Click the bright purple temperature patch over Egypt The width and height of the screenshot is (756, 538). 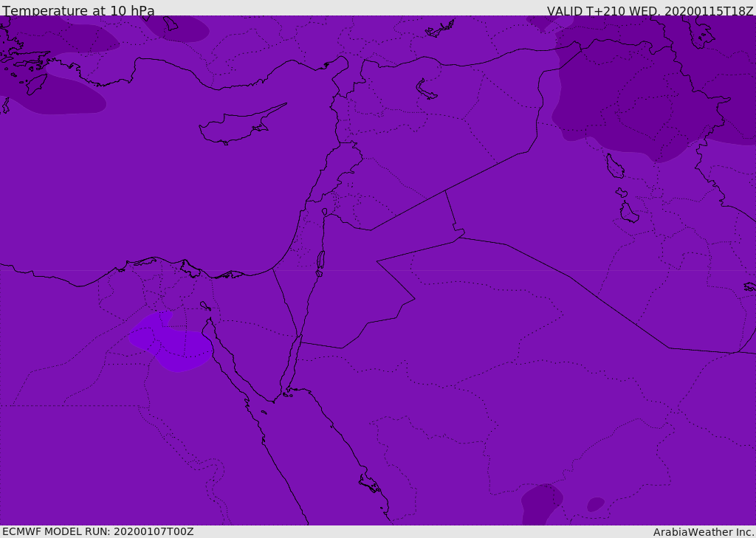170,341
